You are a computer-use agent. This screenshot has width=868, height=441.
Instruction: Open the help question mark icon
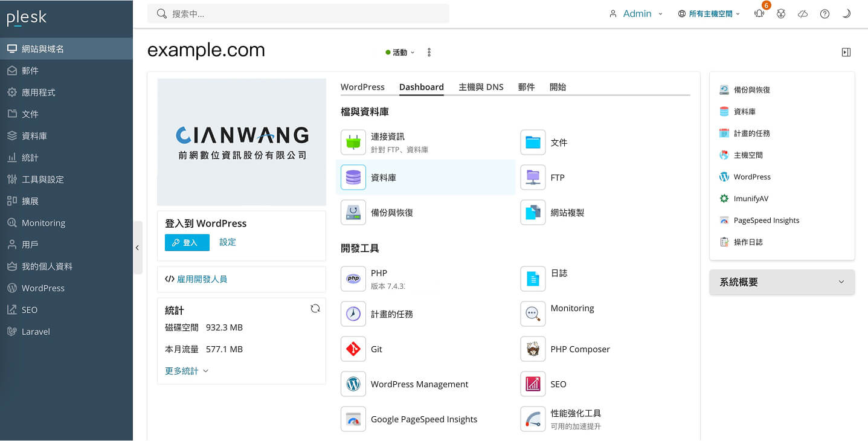click(x=825, y=14)
